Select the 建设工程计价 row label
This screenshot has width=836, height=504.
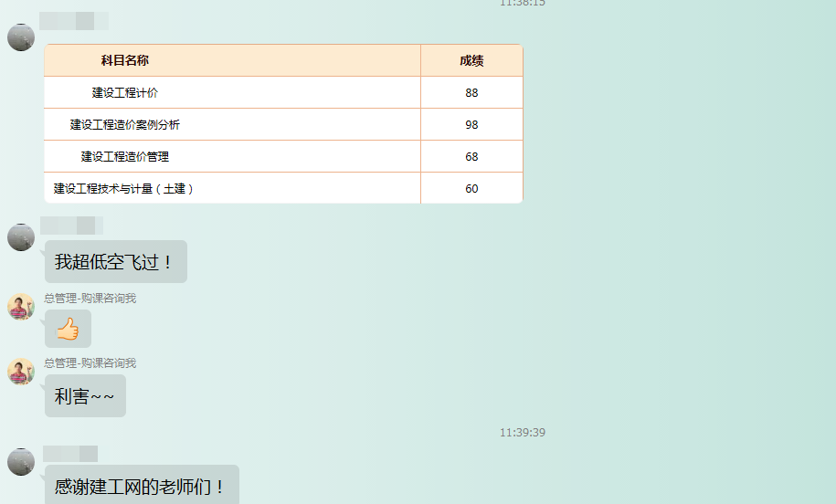pos(125,93)
